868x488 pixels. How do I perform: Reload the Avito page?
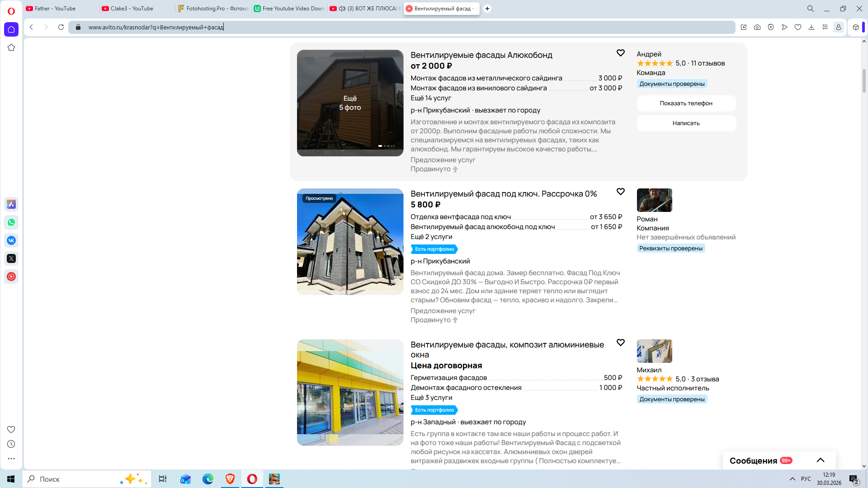point(61,27)
